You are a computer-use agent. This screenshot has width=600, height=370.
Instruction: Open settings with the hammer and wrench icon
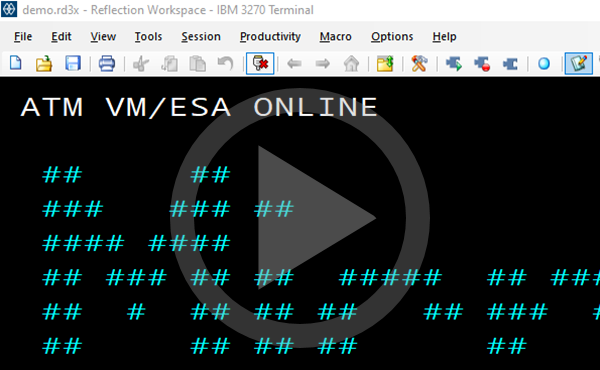pos(419,64)
